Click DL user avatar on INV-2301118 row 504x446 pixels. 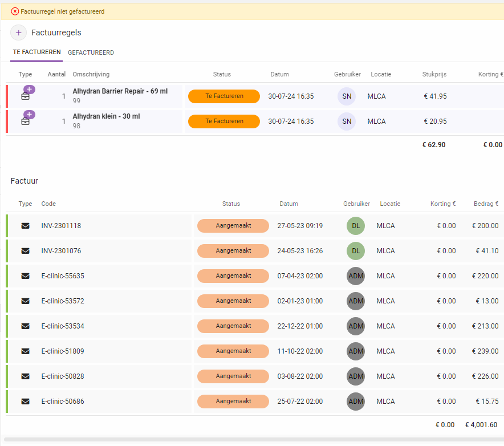[x=355, y=226]
